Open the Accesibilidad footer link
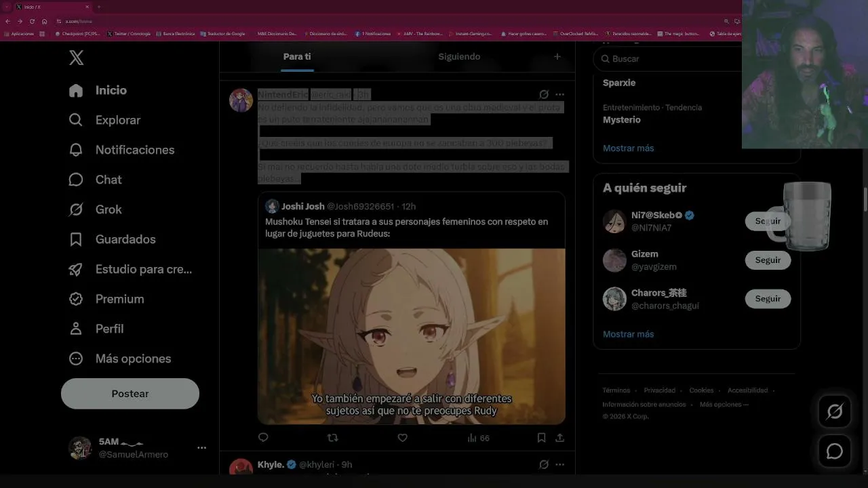868x488 pixels. point(747,390)
